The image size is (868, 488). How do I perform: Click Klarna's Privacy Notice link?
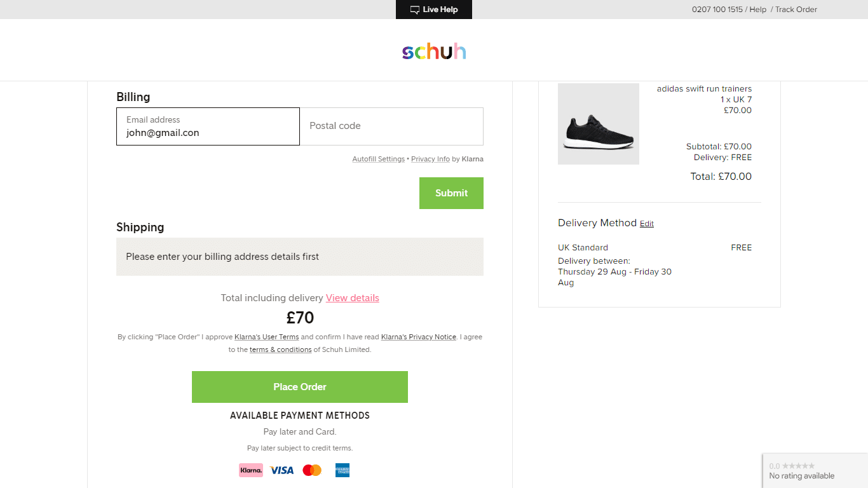pos(418,337)
